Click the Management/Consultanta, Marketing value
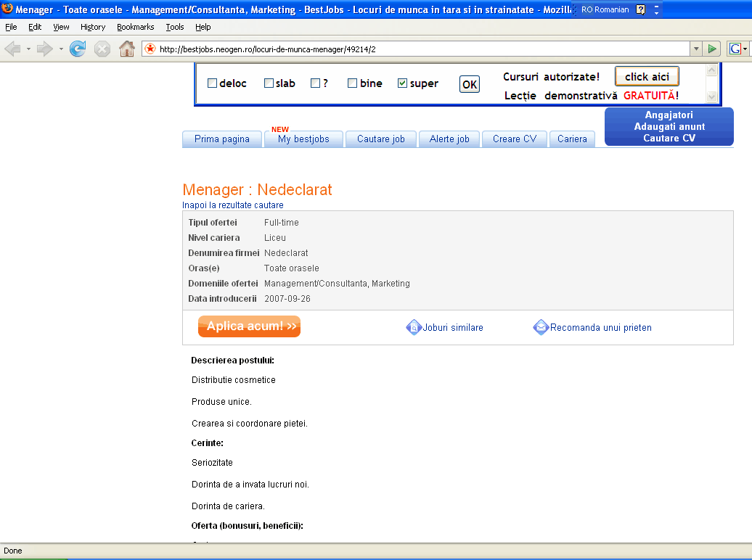 [x=337, y=284]
